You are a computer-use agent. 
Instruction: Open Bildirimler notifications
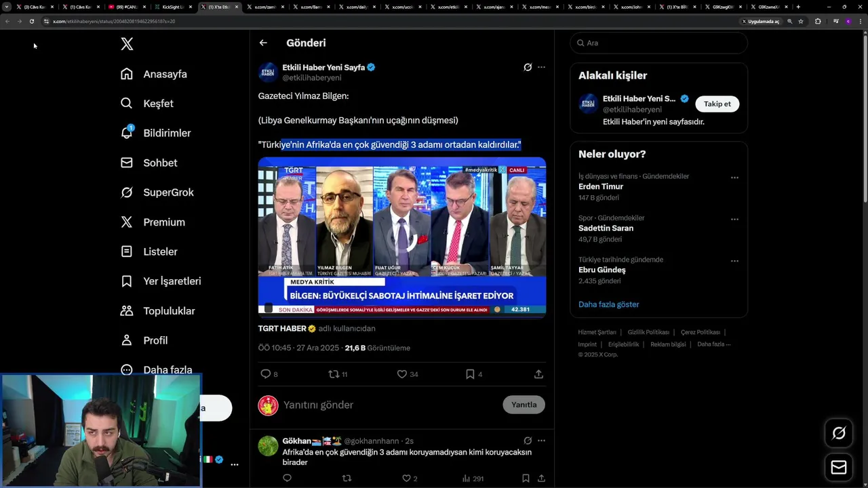155,133
